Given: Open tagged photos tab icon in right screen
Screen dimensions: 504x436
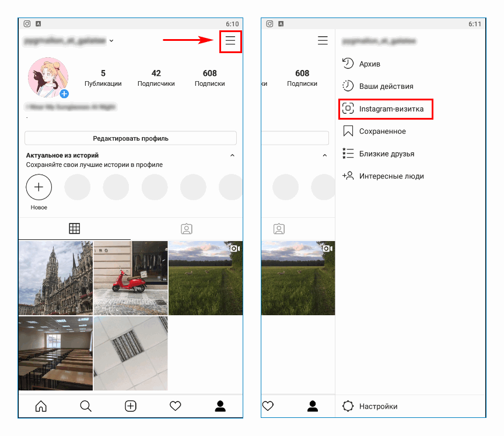Looking at the screenshot, I should [x=279, y=229].
